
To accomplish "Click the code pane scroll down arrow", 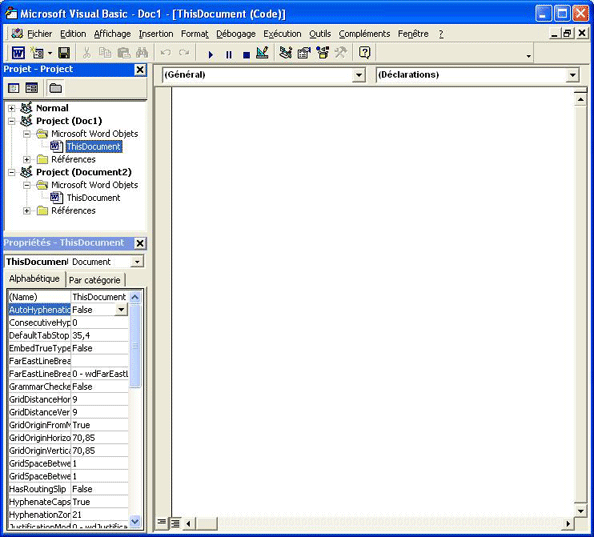I will pos(580,511).
